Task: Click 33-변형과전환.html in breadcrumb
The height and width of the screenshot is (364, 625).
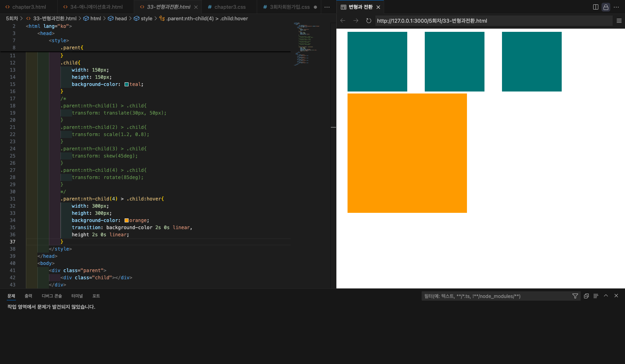Action: tap(51, 18)
